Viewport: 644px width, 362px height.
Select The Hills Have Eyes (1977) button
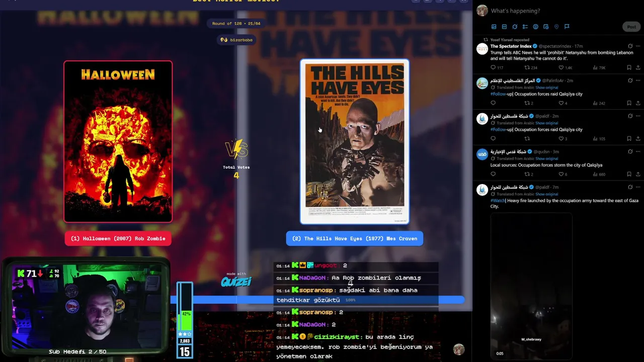click(355, 238)
